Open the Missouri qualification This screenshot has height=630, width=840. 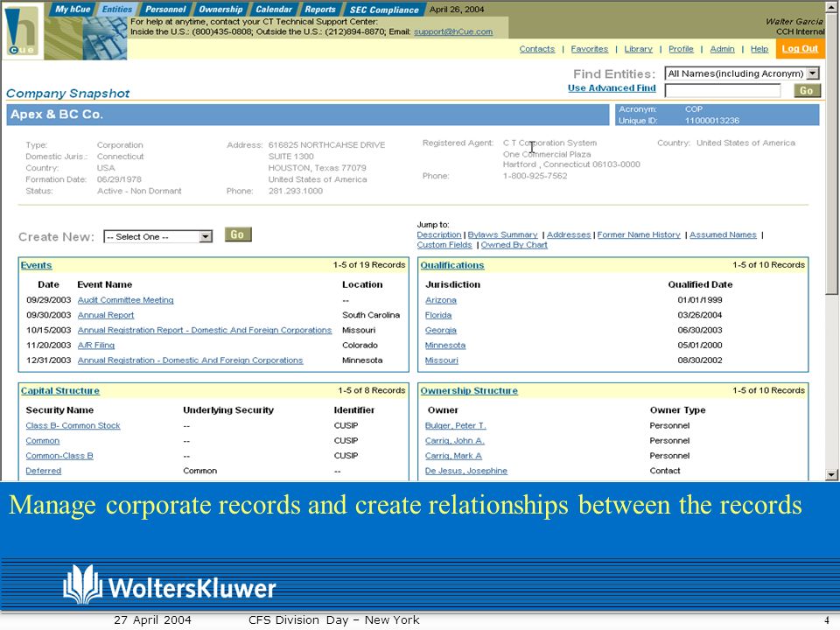[441, 360]
